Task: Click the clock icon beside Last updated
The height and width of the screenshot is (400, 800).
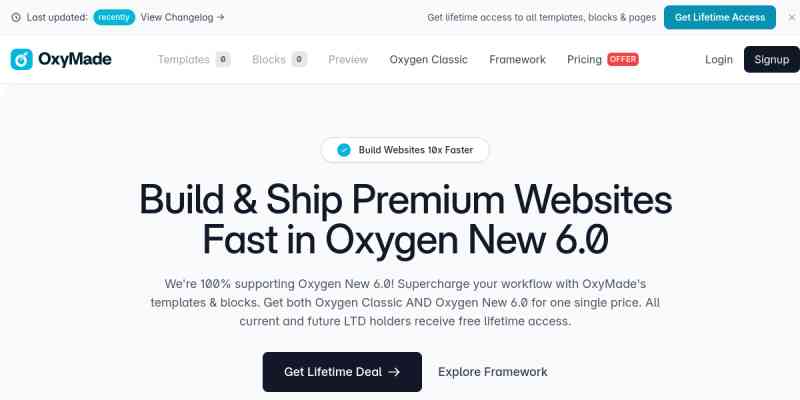Action: pyautogui.click(x=16, y=17)
